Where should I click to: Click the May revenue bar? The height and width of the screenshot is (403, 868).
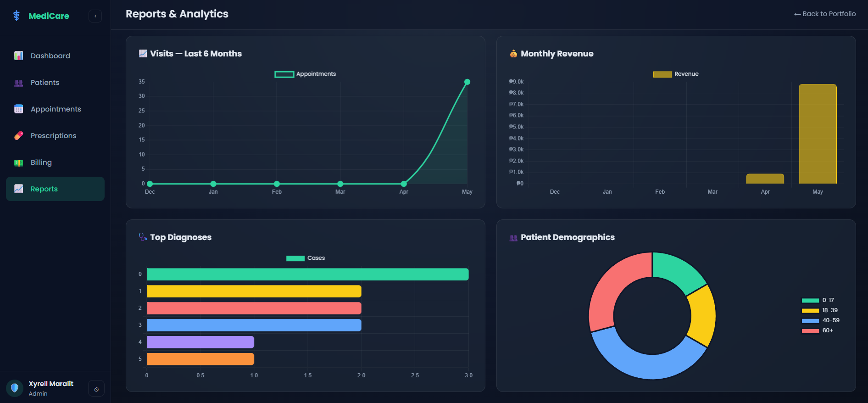[x=818, y=134]
